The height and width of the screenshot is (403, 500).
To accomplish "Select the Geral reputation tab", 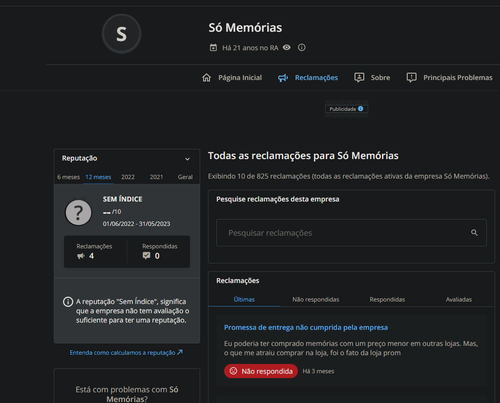I will 185,177.
